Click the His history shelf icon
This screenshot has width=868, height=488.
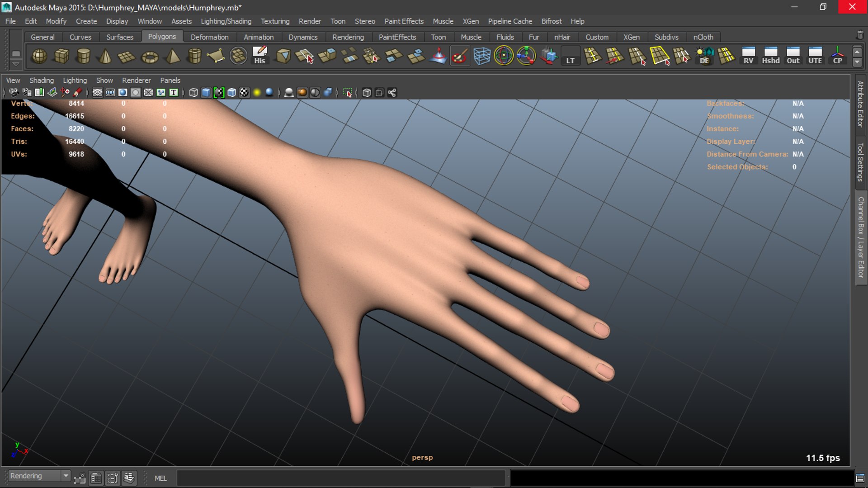pyautogui.click(x=259, y=56)
